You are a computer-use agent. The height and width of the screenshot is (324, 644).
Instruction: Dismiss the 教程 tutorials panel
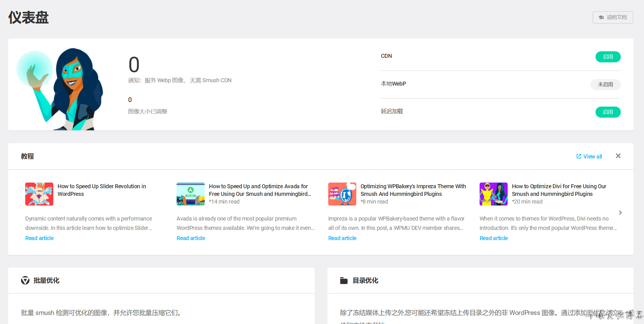point(618,156)
